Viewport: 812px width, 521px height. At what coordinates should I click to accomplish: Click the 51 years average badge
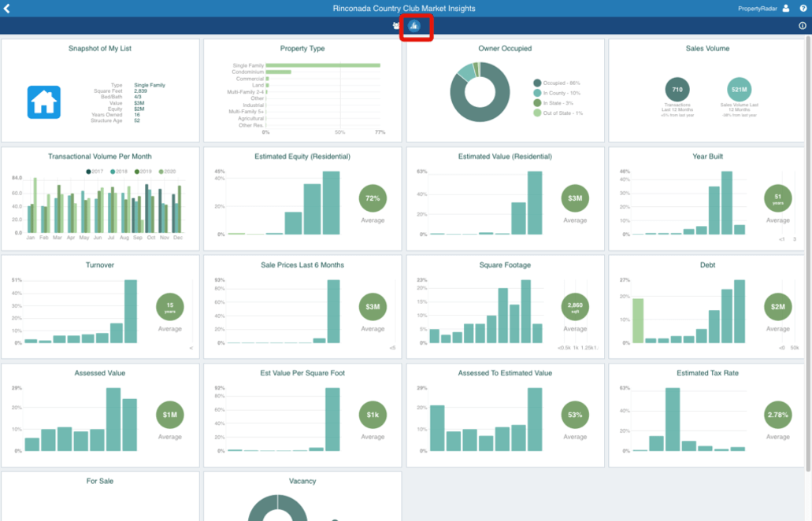point(778,198)
